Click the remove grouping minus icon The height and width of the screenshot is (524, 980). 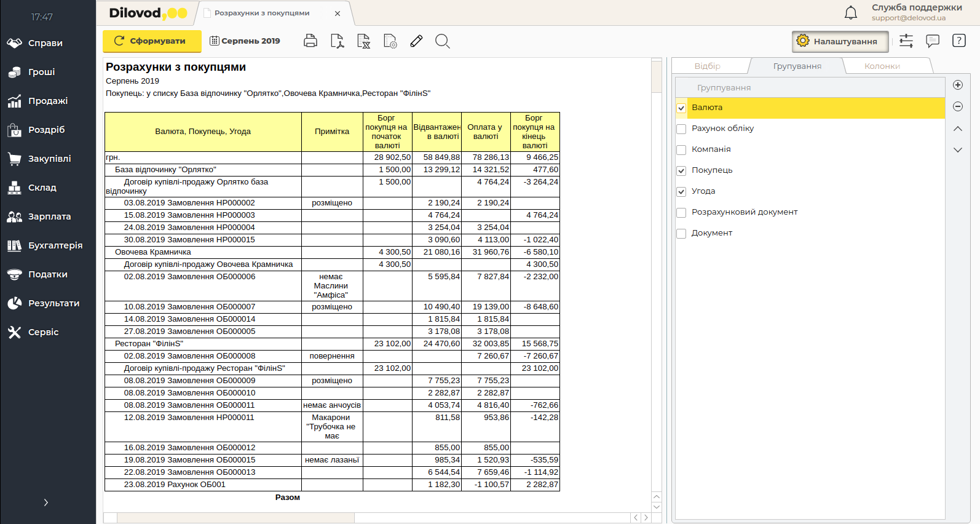[x=957, y=106]
